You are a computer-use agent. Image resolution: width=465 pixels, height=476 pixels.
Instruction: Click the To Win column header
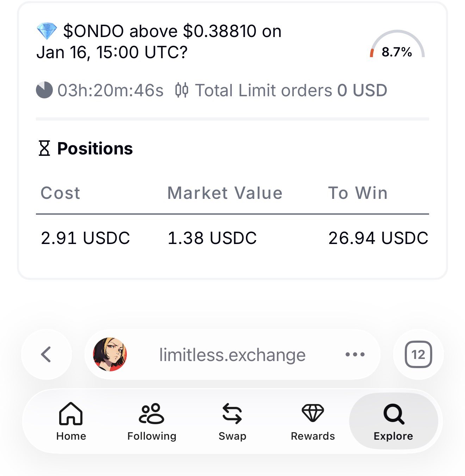pyautogui.click(x=358, y=193)
